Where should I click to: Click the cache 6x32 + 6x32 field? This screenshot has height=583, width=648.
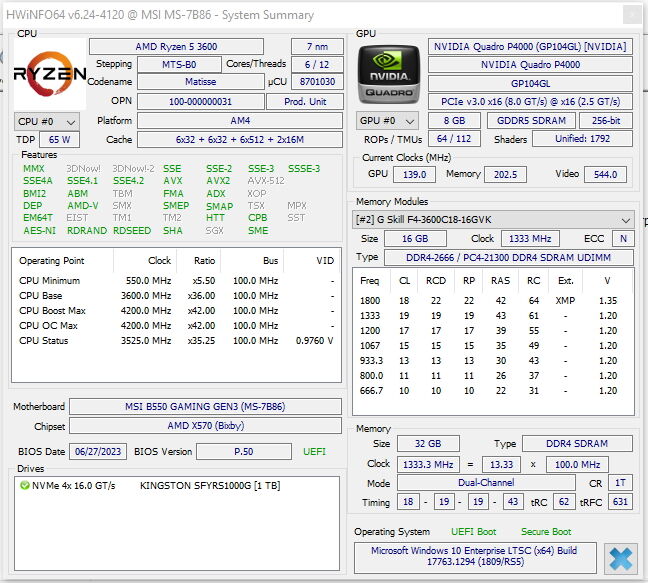(x=240, y=140)
